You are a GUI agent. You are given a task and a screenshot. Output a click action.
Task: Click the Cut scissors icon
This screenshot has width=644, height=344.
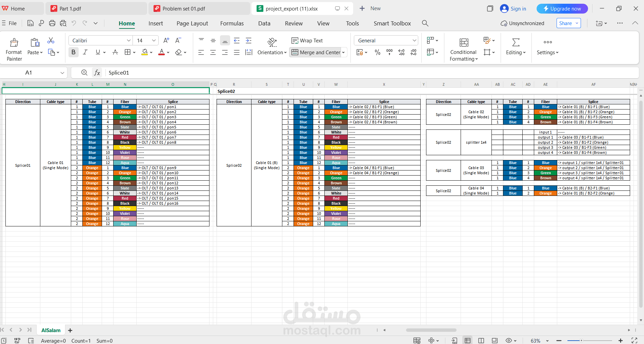pos(51,40)
